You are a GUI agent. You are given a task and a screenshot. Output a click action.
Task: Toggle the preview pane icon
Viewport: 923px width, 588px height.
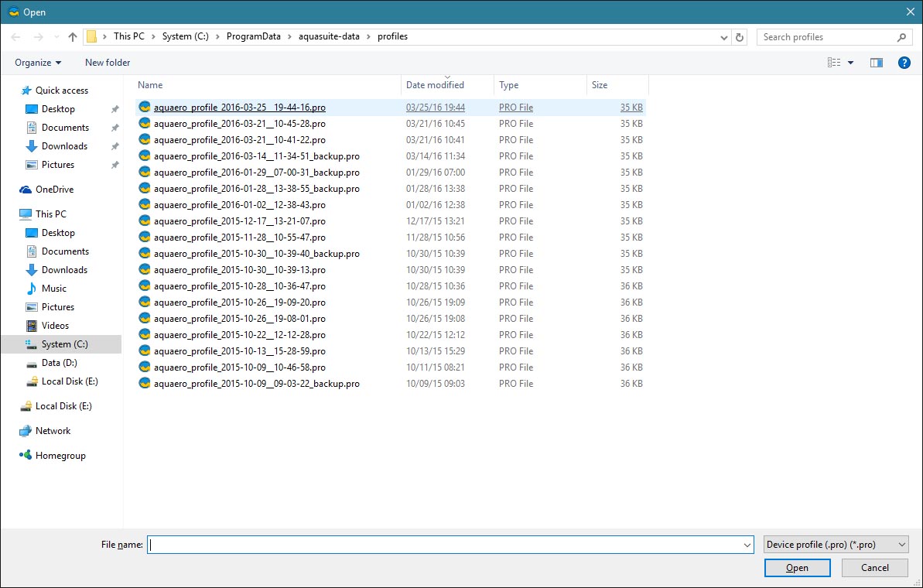tap(877, 63)
